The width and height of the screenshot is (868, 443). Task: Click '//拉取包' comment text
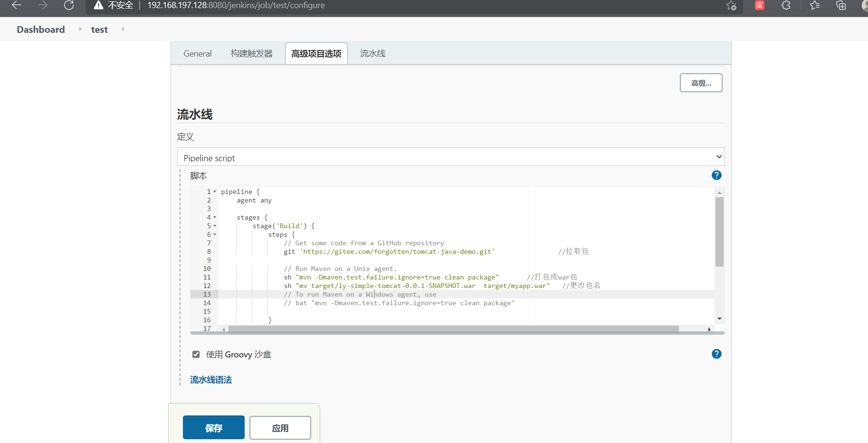click(573, 251)
